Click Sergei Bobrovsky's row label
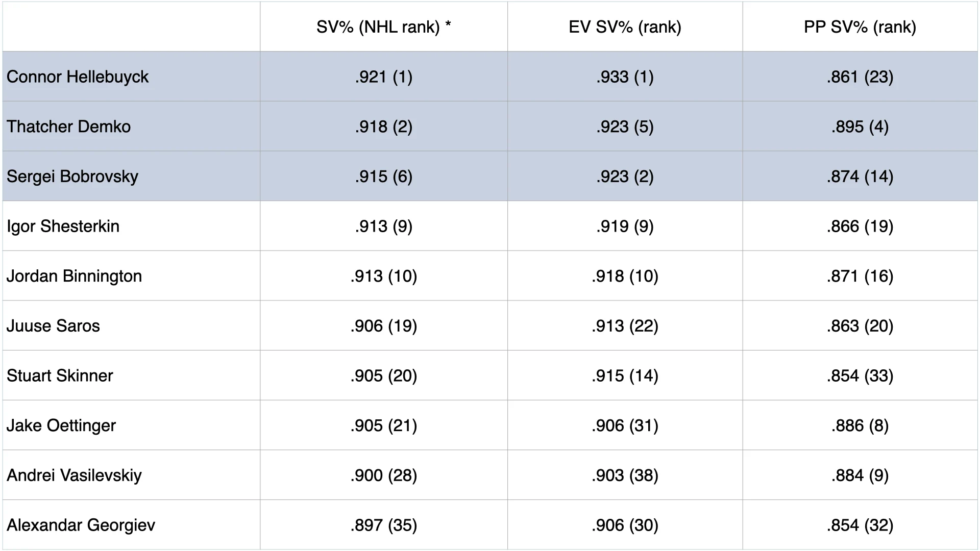Screen dimensions: 980x551 (x=72, y=177)
